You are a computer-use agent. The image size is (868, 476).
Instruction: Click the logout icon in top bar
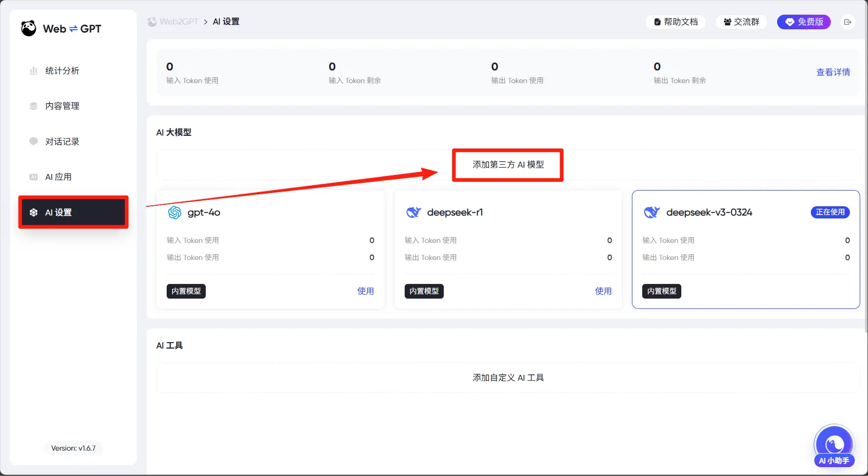point(847,22)
